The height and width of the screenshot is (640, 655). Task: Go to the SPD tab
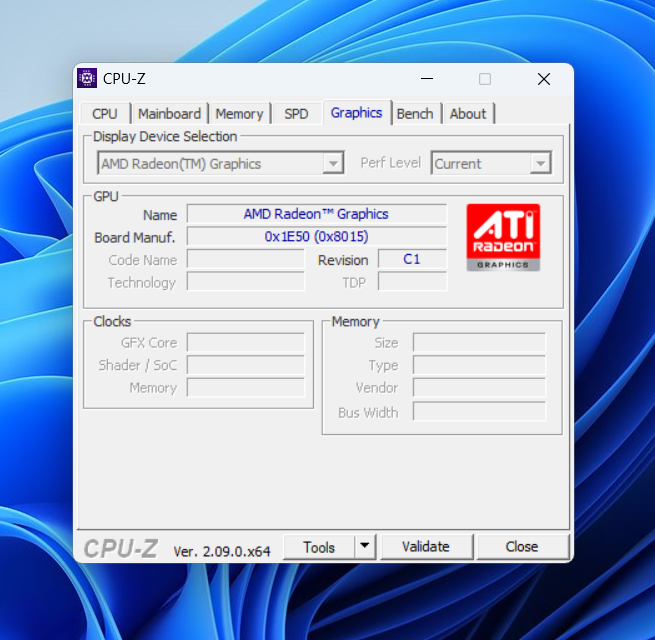(296, 114)
